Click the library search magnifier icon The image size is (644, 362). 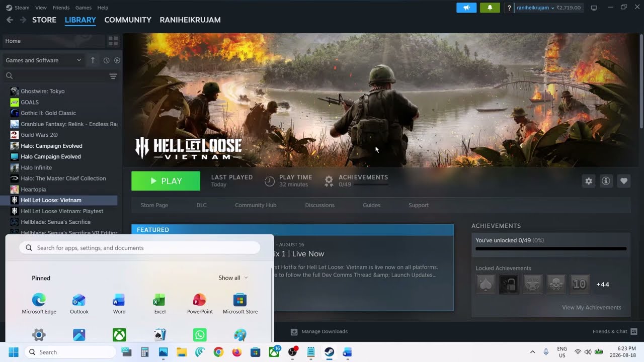point(9,76)
